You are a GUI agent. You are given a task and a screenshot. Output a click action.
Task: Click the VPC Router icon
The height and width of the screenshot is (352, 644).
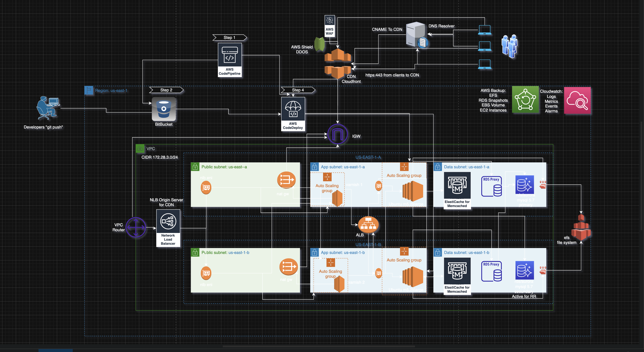136,227
